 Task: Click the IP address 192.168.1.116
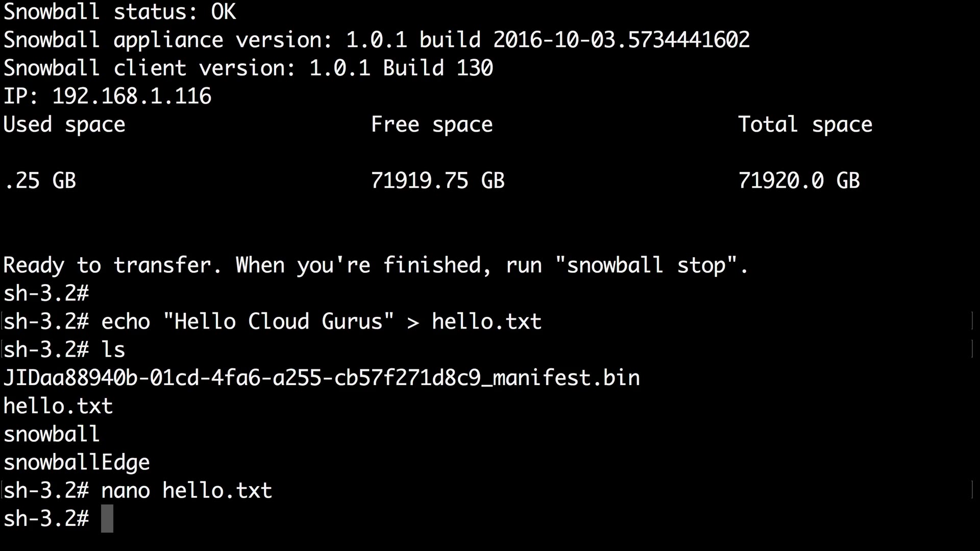[132, 96]
